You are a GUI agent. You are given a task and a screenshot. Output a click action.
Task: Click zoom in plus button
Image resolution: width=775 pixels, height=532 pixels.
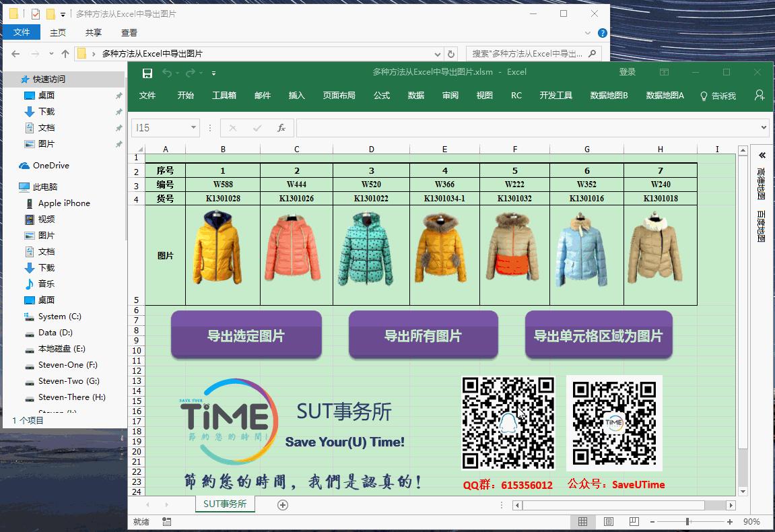(729, 522)
